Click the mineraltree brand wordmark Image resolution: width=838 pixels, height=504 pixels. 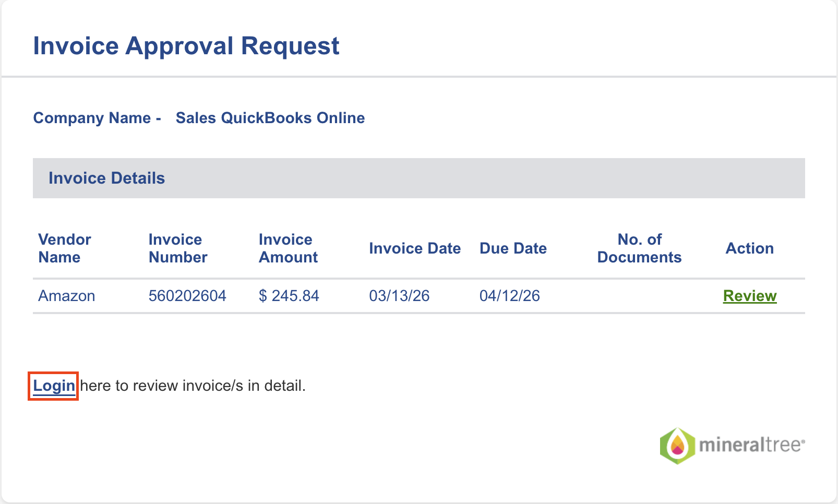(x=752, y=445)
